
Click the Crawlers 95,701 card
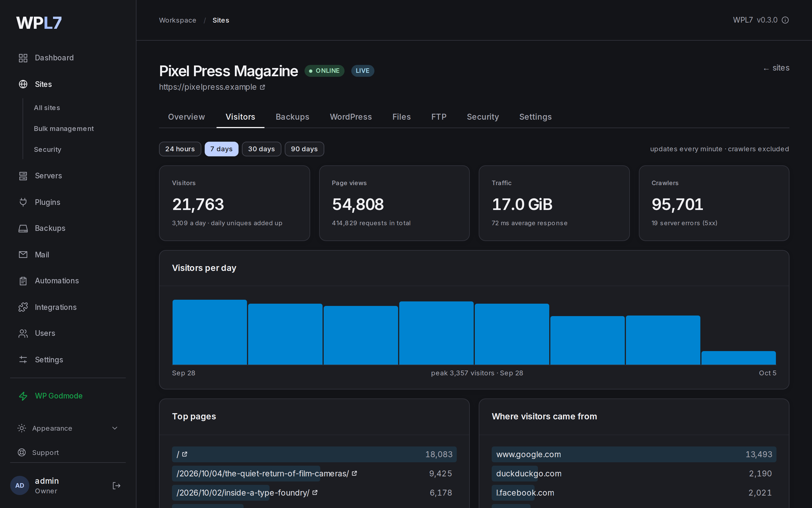tap(714, 203)
